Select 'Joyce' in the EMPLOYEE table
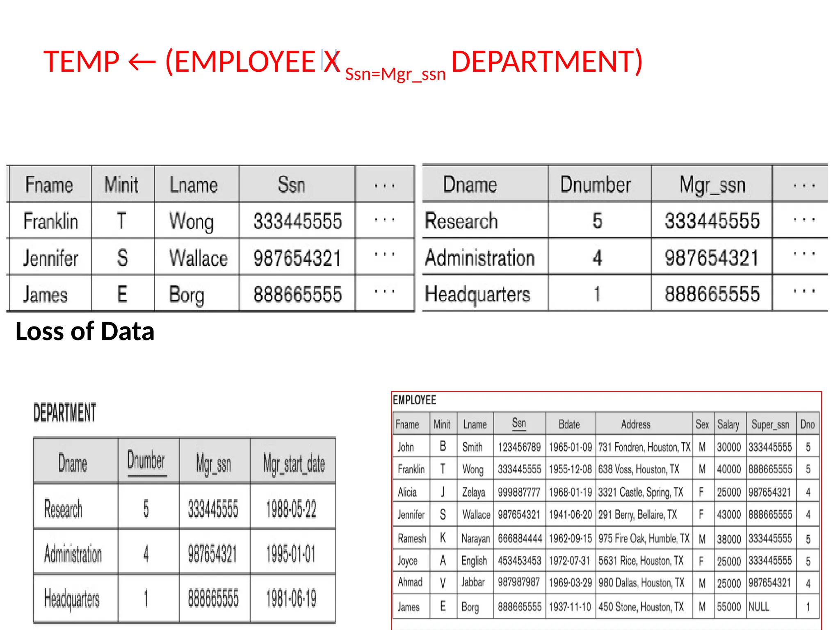840x630 pixels. (407, 561)
